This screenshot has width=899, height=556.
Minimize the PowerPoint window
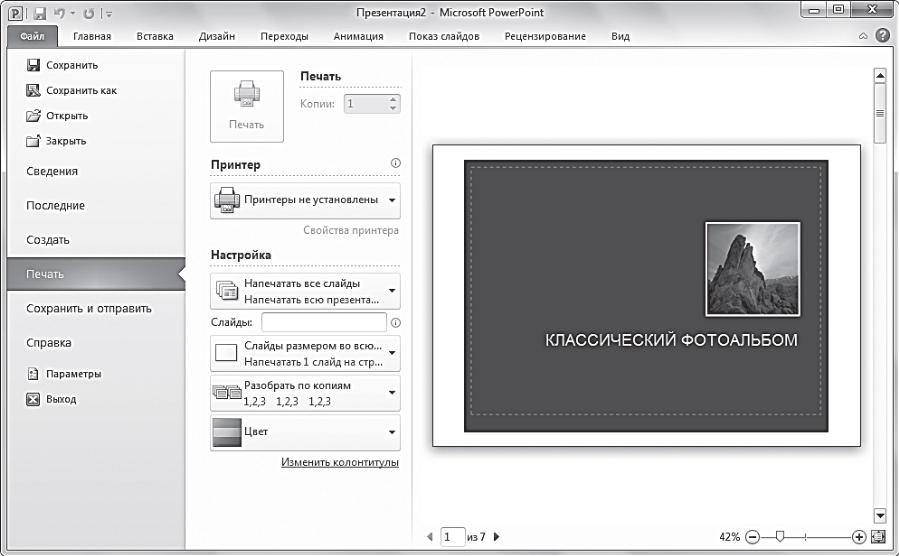814,10
